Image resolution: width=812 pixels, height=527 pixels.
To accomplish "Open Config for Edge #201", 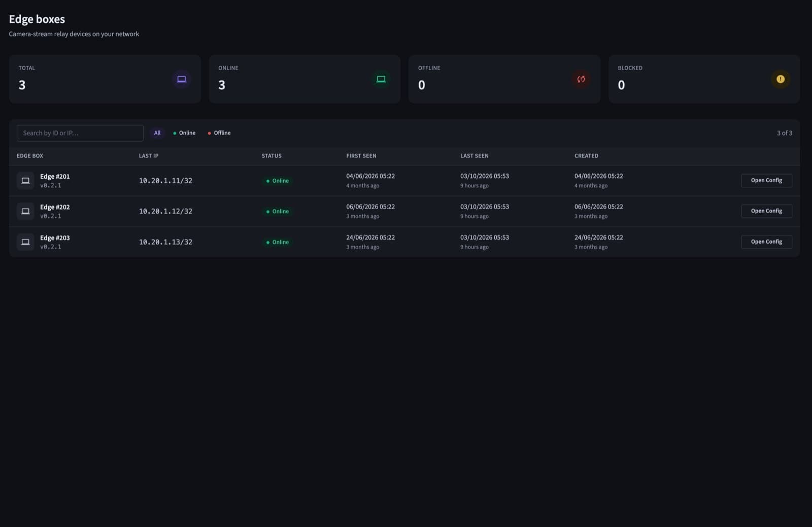I will click(x=766, y=180).
